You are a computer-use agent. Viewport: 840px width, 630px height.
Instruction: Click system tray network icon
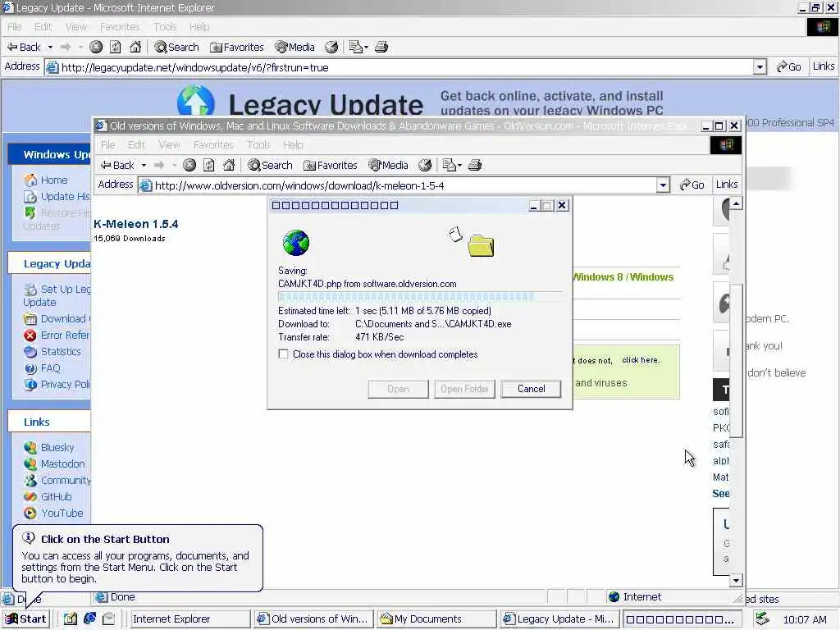click(x=762, y=619)
